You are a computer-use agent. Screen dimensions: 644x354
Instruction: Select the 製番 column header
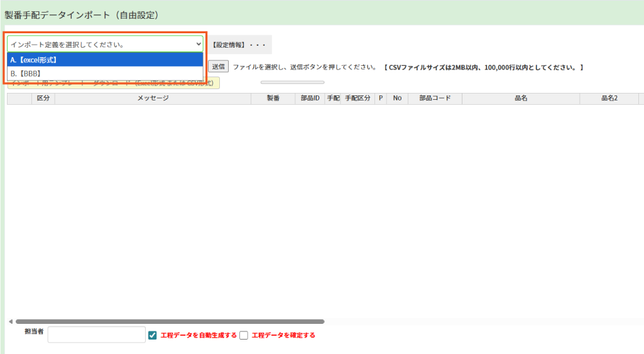273,99
